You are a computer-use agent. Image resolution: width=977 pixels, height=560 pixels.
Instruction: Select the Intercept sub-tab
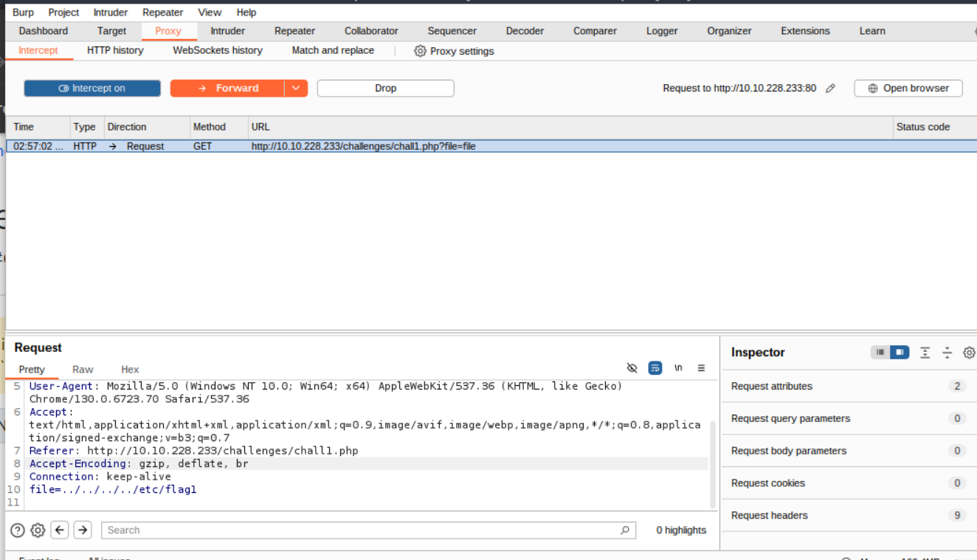(x=38, y=51)
